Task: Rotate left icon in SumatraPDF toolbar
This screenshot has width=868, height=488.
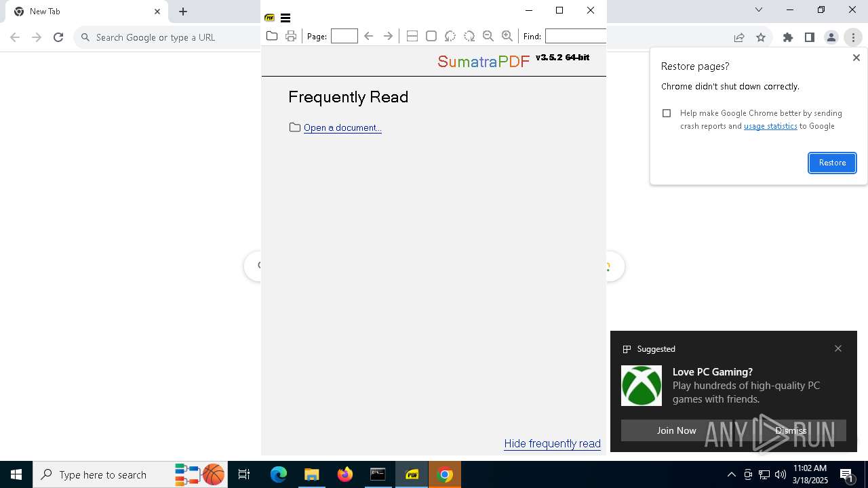Action: point(450,36)
